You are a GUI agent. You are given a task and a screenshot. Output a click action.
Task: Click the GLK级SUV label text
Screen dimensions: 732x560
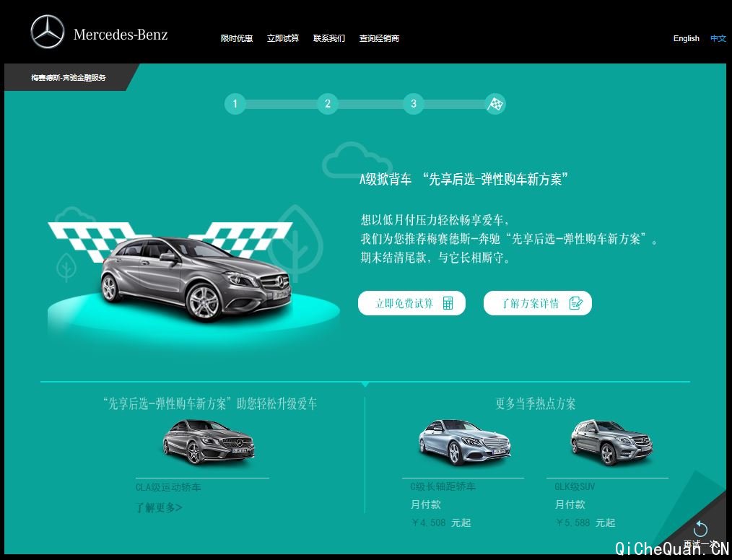pos(575,486)
